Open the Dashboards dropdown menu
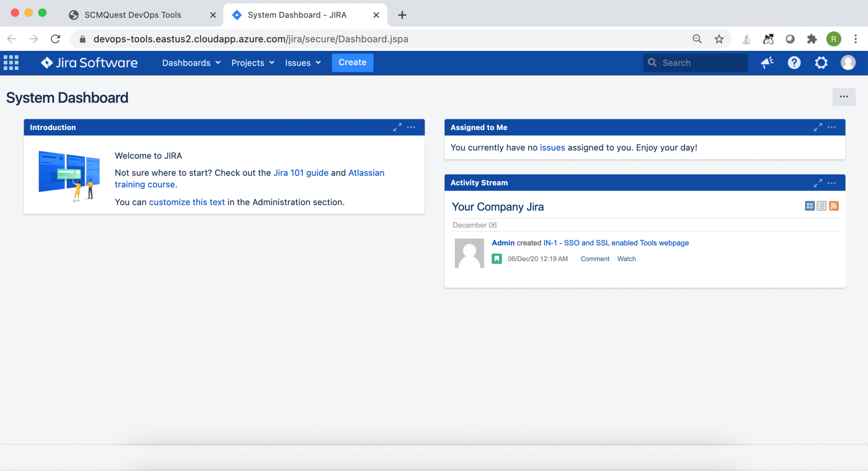Viewport: 868px width, 471px height. pos(191,62)
